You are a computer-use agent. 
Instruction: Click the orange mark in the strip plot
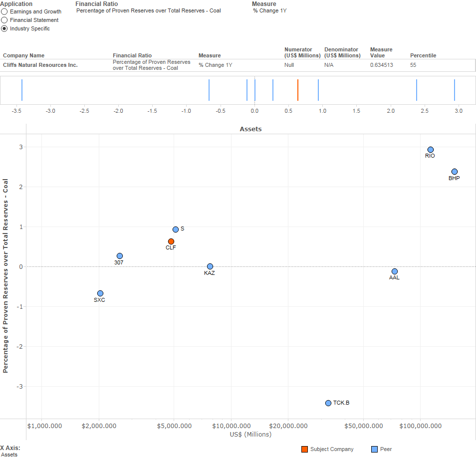click(298, 90)
